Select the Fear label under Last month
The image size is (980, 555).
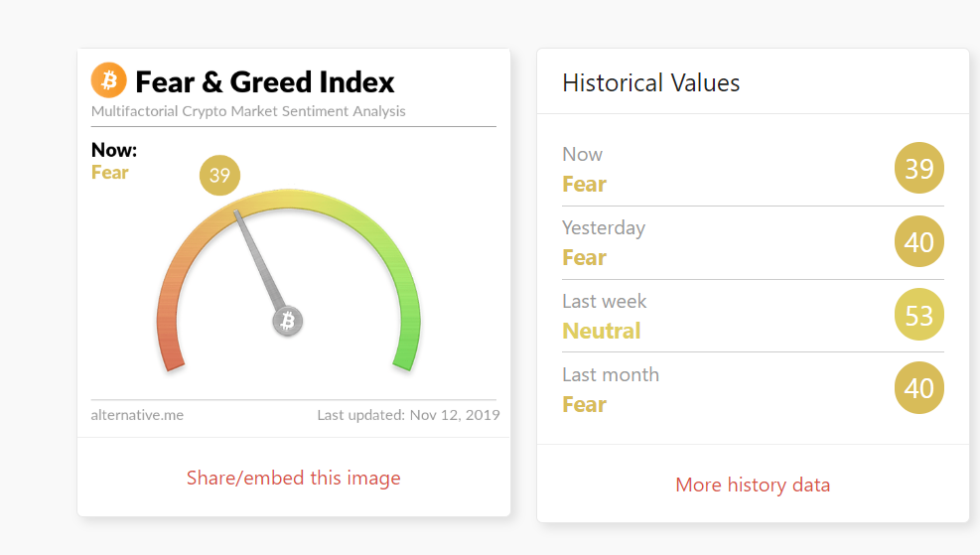[x=585, y=404]
